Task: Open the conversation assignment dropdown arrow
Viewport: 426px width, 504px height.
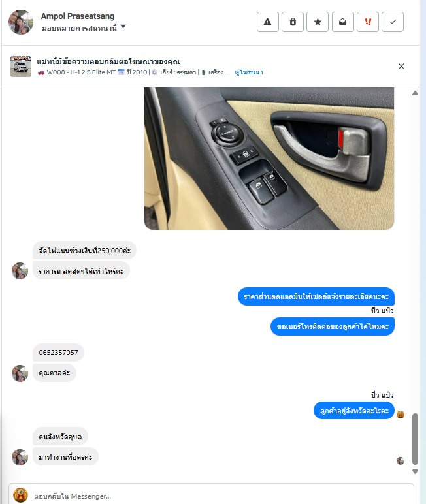Action: (123, 27)
